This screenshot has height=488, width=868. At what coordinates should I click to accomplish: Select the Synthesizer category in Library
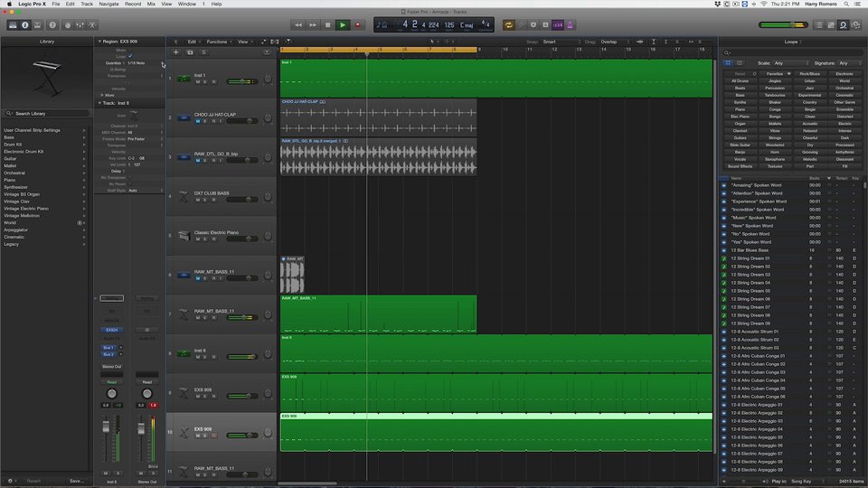point(44,187)
